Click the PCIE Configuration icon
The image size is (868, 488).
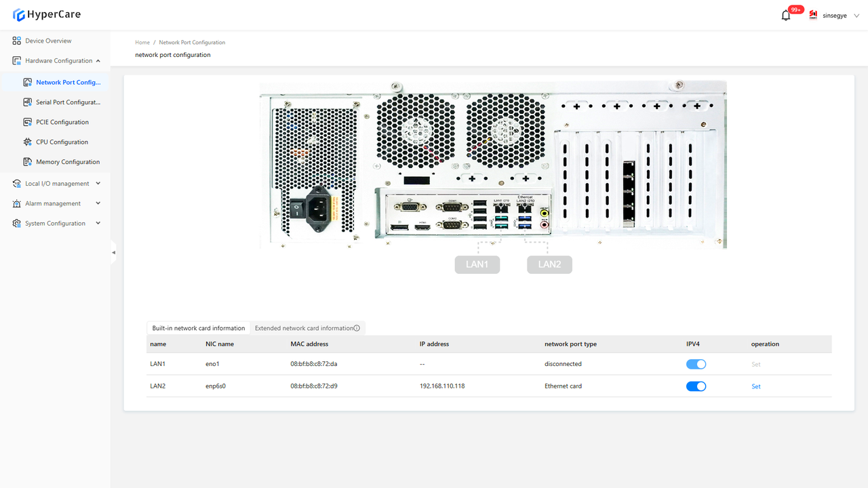tap(28, 122)
